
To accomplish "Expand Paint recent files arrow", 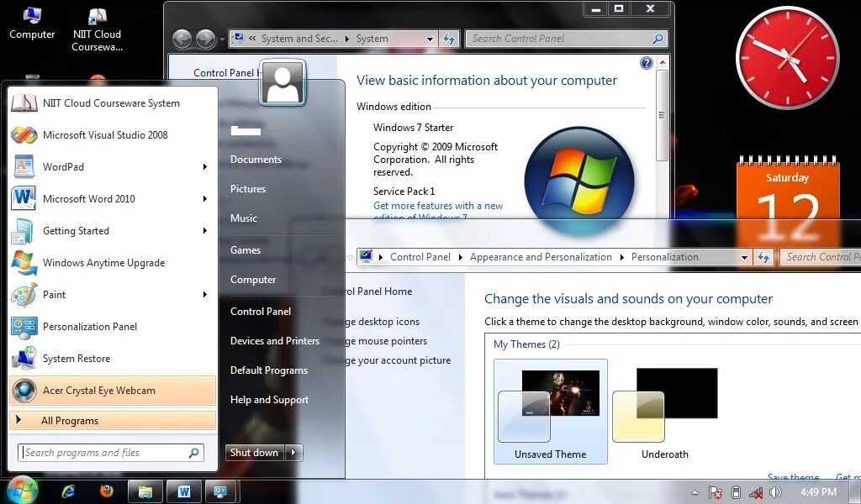I will point(205,295).
